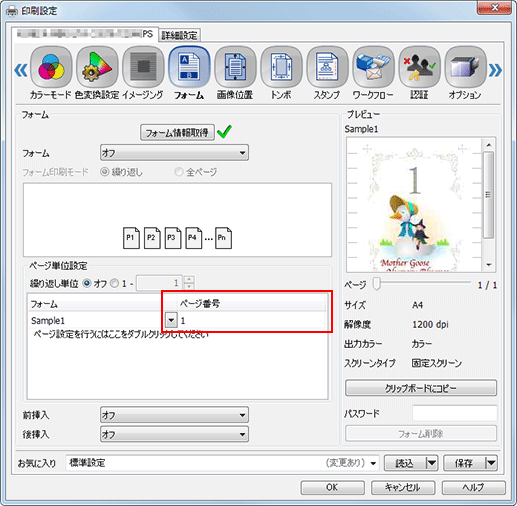
Task: Click left double-chevron to show previous icons
Action: pyautogui.click(x=21, y=70)
